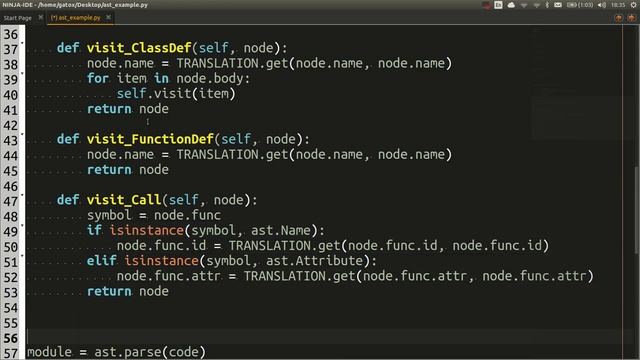Click 'return node' on line 45

[127, 170]
